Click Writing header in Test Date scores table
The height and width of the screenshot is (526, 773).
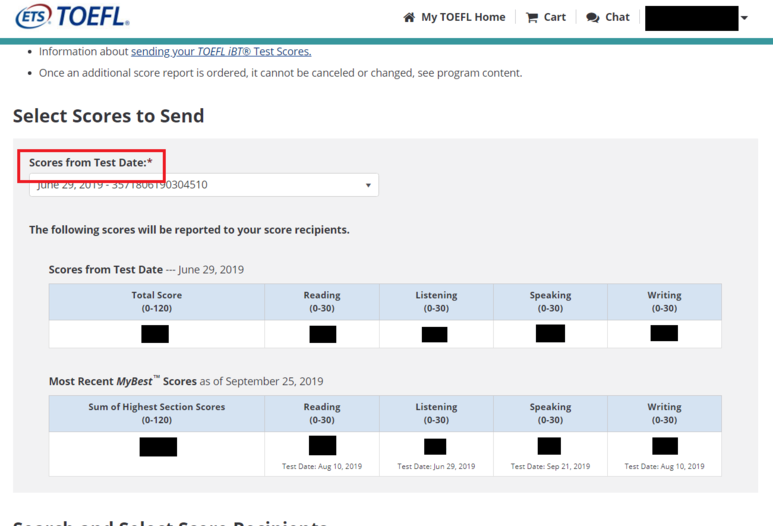pyautogui.click(x=665, y=302)
